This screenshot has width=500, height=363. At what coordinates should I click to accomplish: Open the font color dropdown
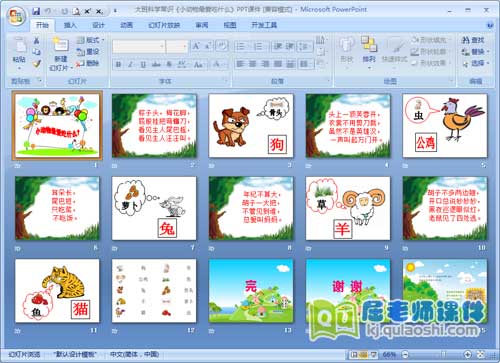(x=218, y=64)
